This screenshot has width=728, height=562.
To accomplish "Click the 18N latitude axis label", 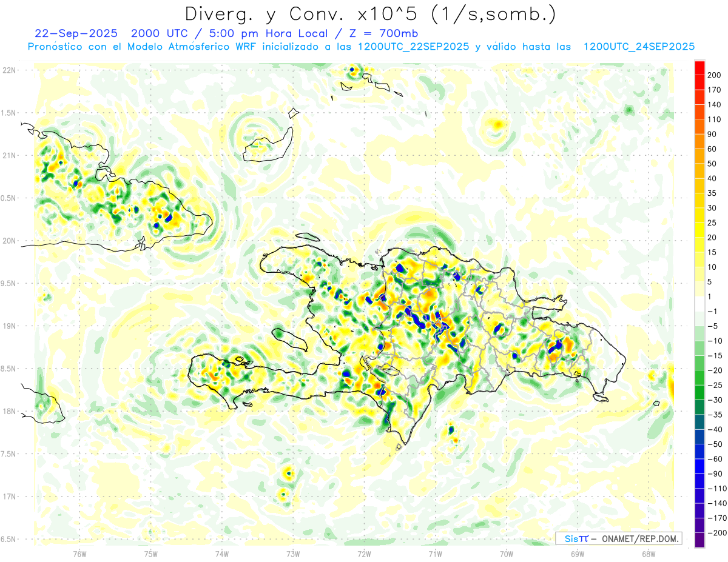I will [x=8, y=412].
